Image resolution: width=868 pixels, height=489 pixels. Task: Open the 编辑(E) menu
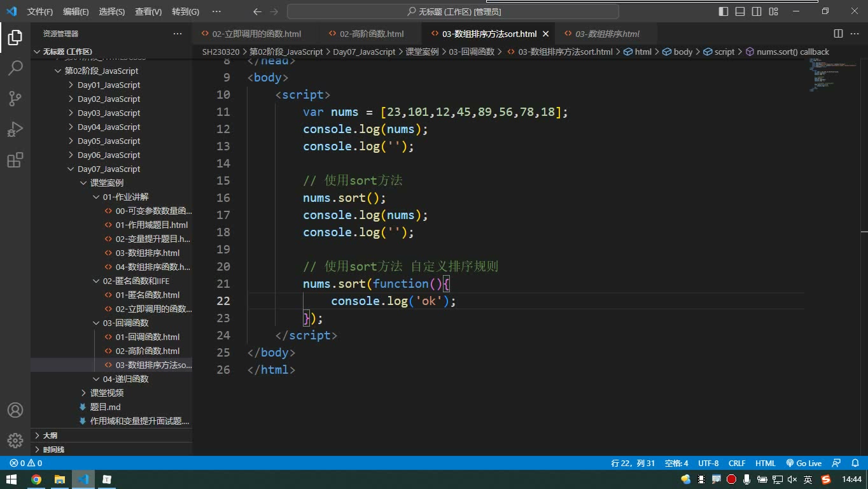76,11
